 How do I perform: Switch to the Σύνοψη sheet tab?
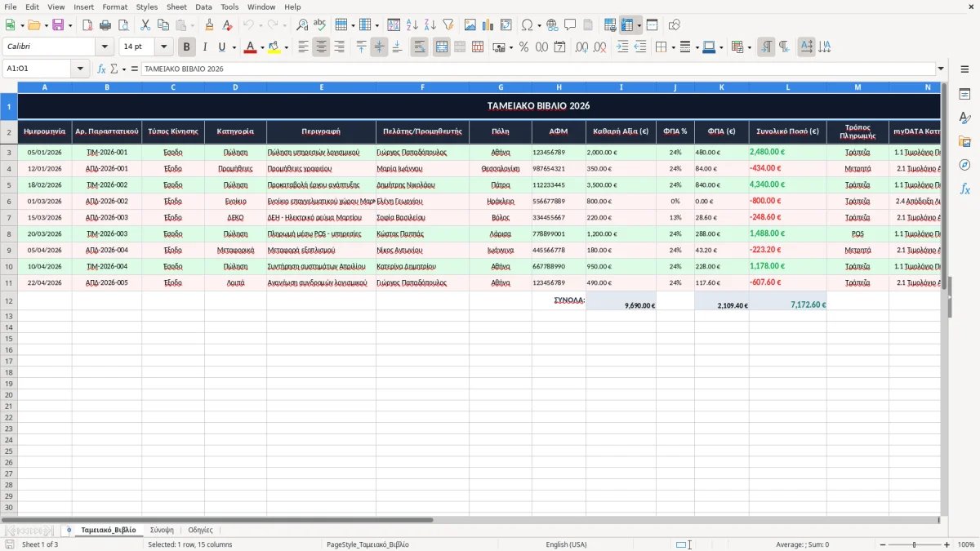[x=162, y=530]
